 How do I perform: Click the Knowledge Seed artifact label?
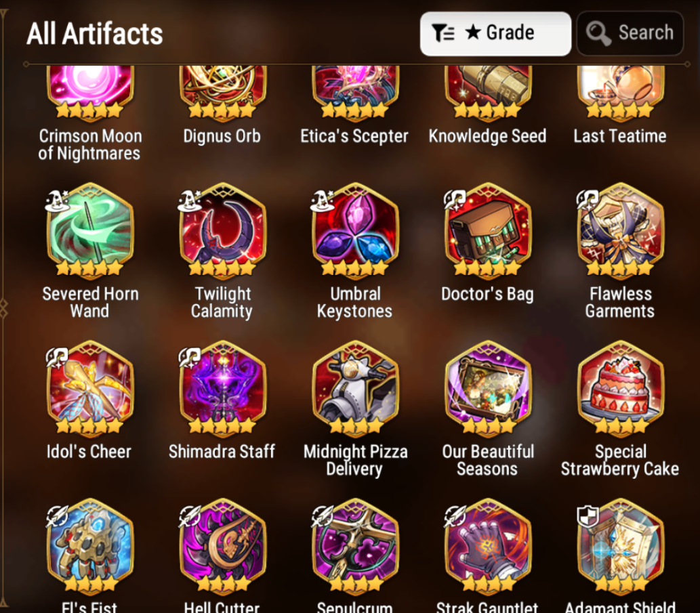[487, 136]
